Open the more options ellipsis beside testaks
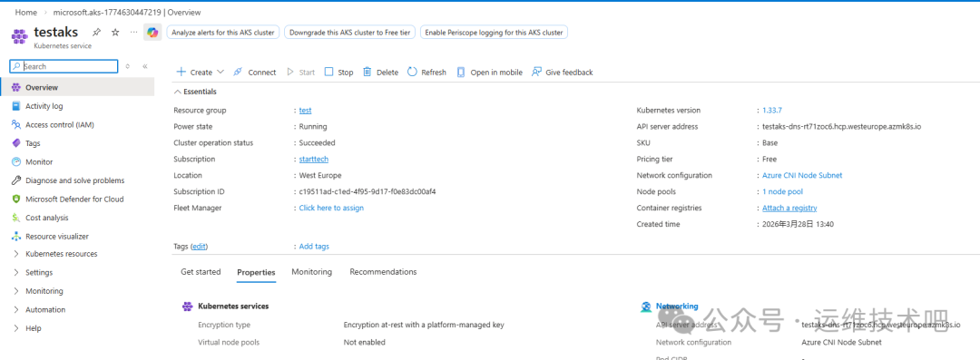The width and height of the screenshot is (980, 360). point(133,32)
